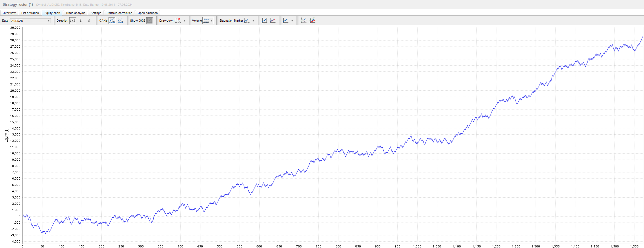
Task: Click the Drawdown off icon
Action: 178,21
